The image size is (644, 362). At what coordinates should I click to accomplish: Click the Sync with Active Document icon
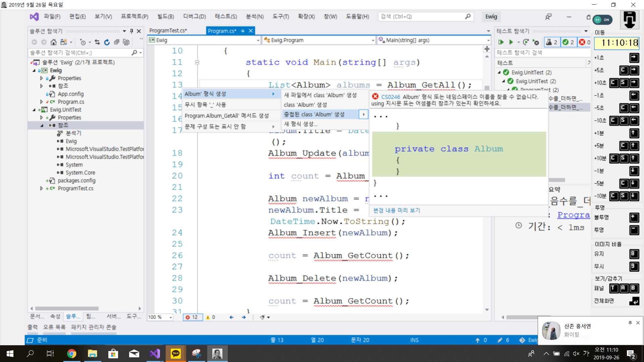tap(97, 42)
